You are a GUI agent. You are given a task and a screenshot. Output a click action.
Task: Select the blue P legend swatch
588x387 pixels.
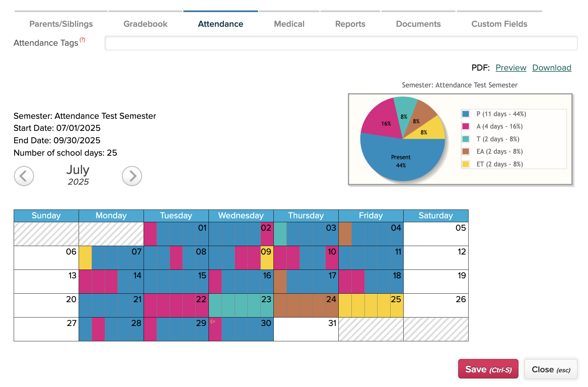pos(466,114)
